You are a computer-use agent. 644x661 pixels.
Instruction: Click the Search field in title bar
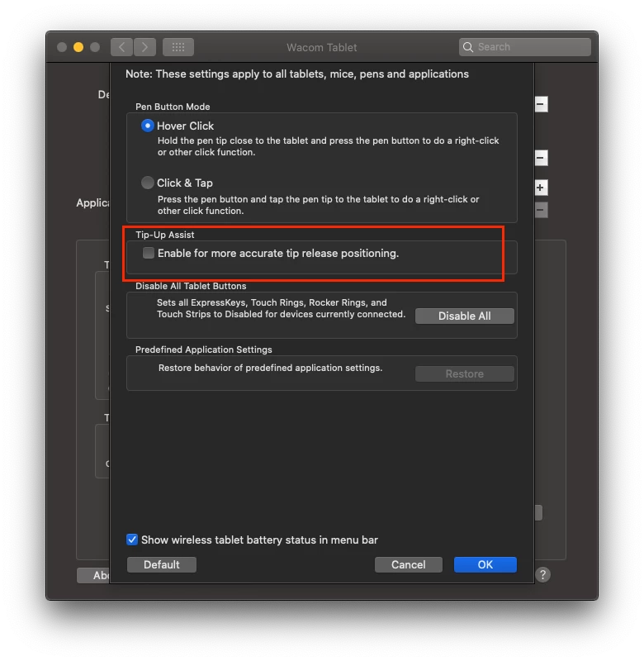[x=525, y=47]
